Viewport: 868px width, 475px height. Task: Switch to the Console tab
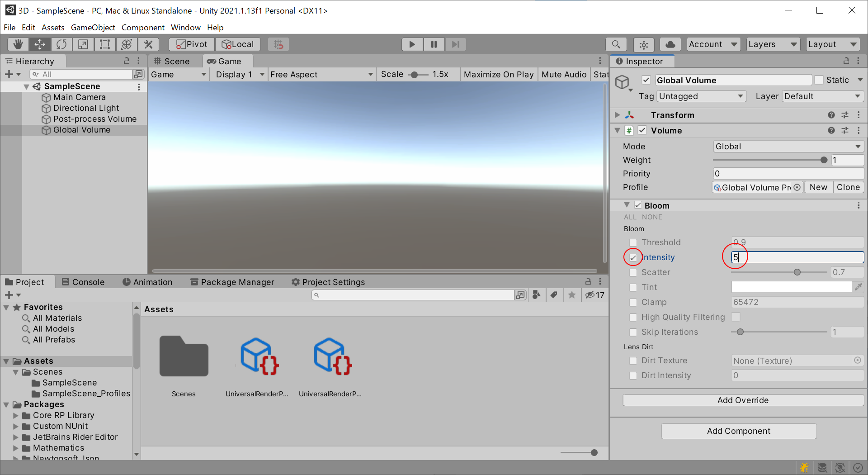coord(83,282)
